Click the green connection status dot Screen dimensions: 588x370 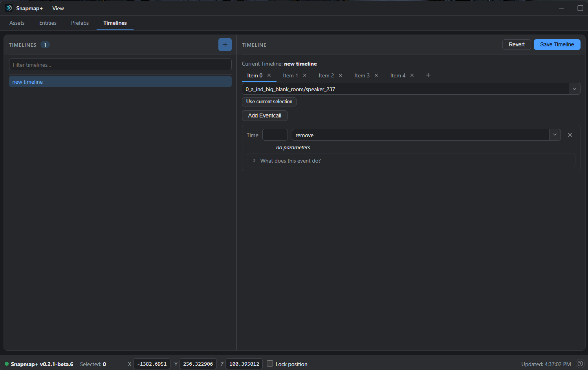pos(7,364)
